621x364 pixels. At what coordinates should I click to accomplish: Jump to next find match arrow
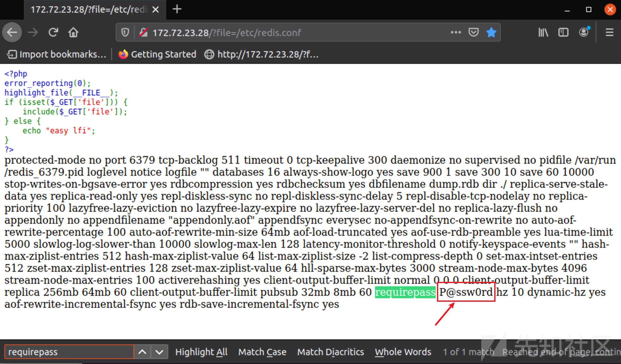point(159,352)
